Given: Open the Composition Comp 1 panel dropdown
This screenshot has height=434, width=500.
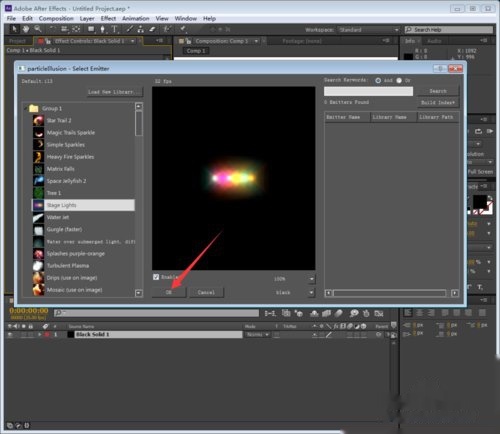Looking at the screenshot, I should point(256,41).
